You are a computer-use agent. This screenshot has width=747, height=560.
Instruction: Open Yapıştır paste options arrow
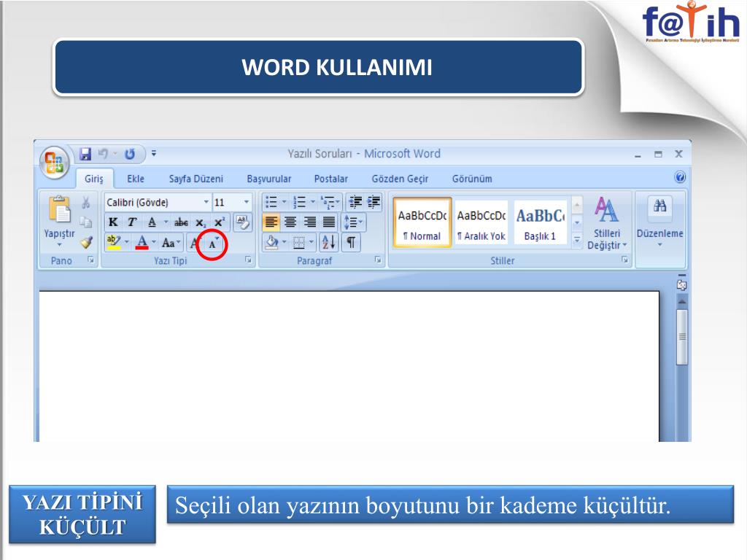60,245
